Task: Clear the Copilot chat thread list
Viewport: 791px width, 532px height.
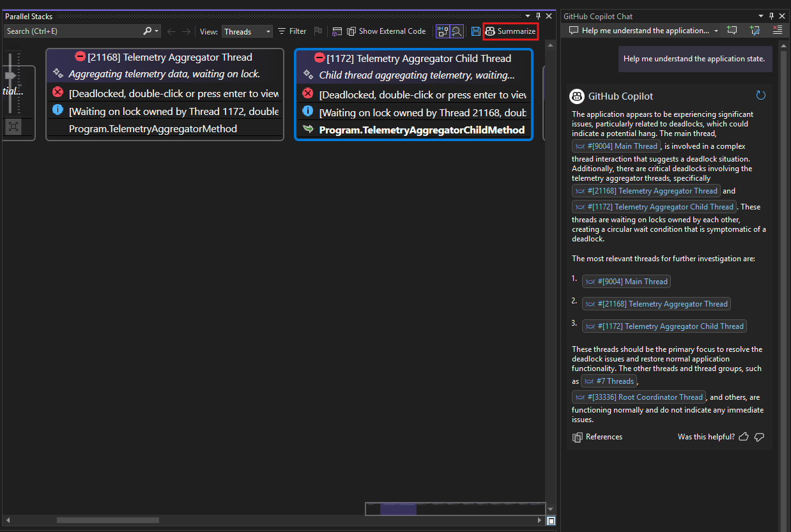Action: pyautogui.click(x=777, y=31)
